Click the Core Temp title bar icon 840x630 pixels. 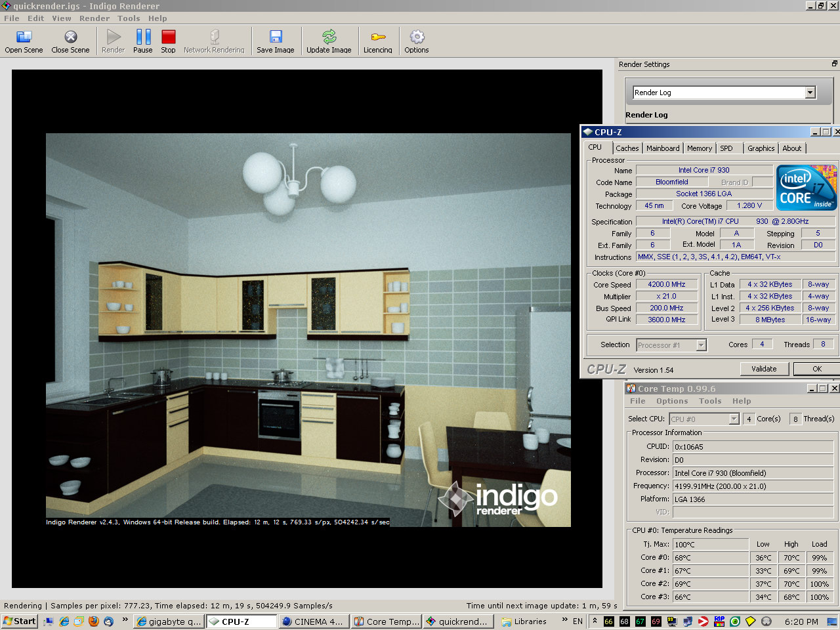[631, 388]
